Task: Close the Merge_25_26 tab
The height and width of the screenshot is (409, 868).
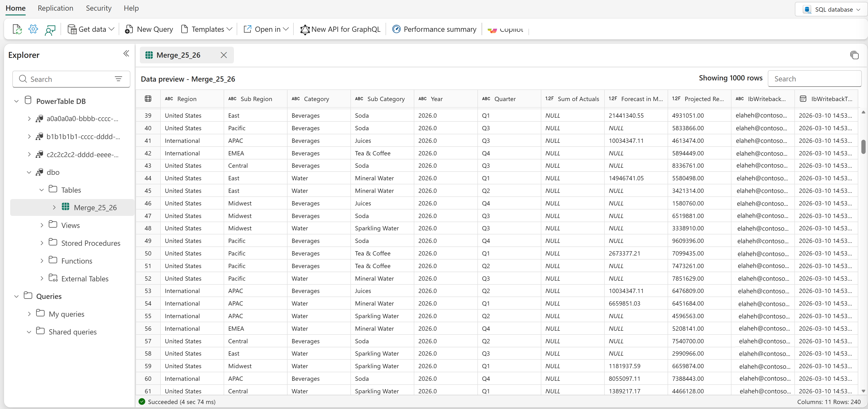Action: coord(224,55)
